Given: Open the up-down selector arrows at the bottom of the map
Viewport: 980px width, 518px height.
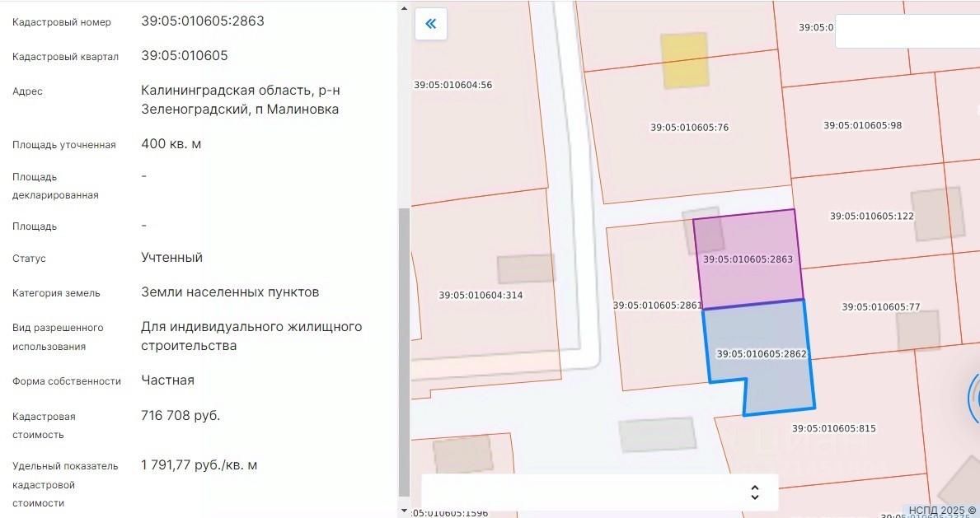Looking at the screenshot, I should point(754,492).
